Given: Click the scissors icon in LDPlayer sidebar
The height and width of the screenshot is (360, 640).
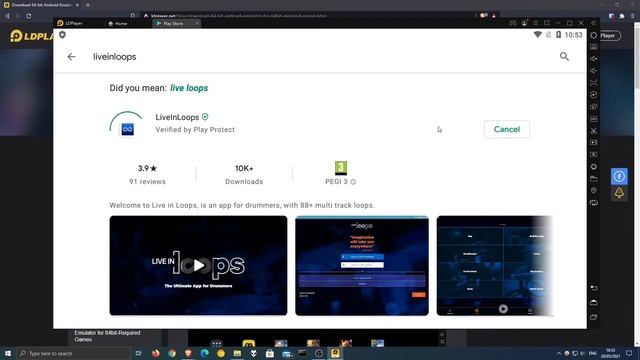Looking at the screenshot, I should click(x=593, y=131).
